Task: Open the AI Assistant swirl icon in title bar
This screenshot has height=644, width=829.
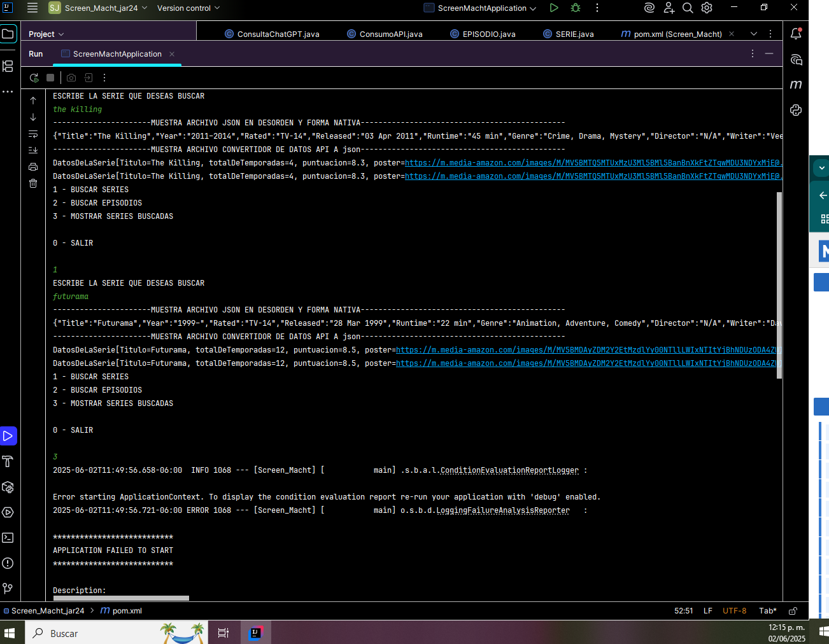Action: [x=649, y=8]
